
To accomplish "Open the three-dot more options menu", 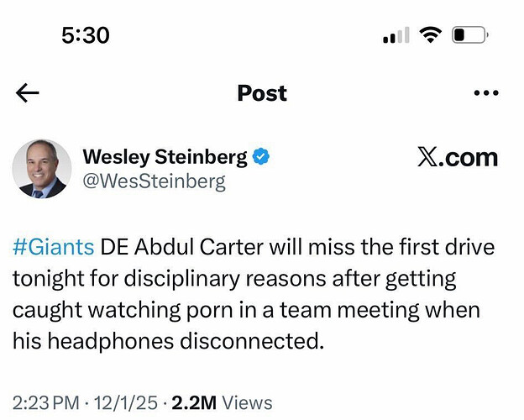I will point(485,92).
